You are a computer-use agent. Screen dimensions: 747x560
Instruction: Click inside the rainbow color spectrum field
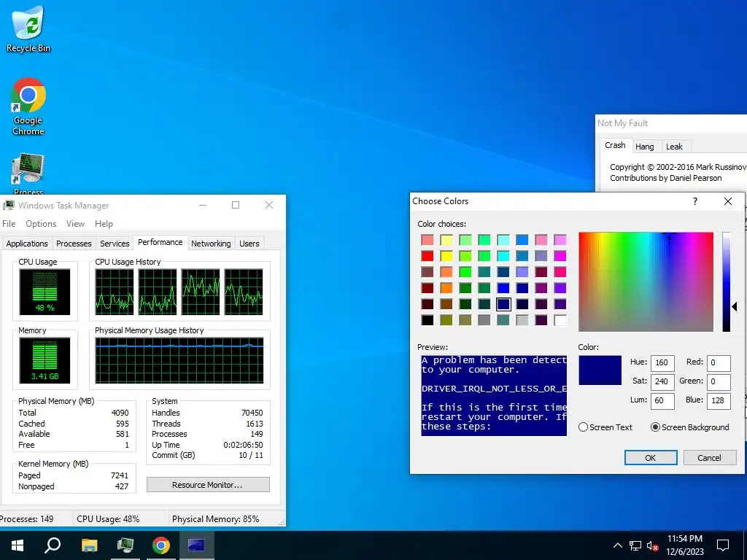(646, 282)
